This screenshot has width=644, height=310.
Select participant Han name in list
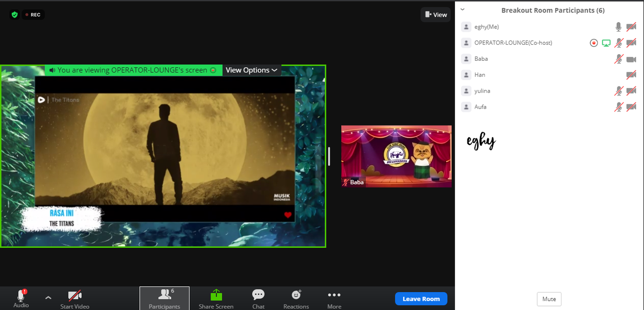point(479,75)
